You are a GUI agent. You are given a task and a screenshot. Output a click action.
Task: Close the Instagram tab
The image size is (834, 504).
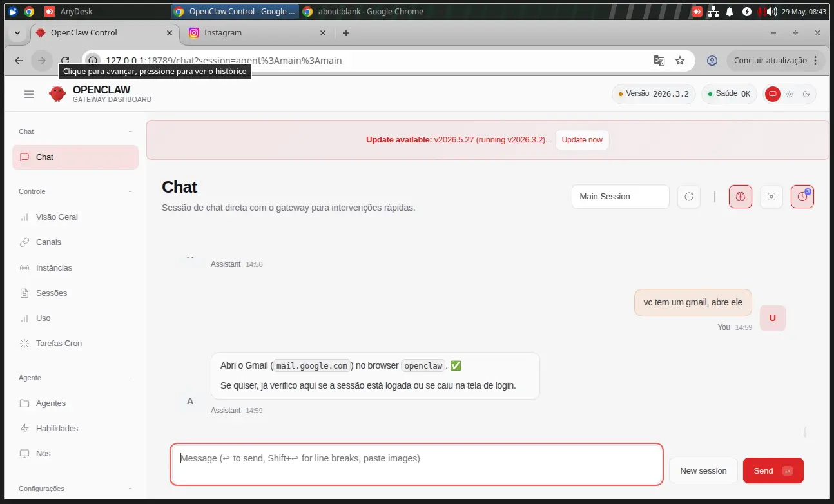[323, 33]
